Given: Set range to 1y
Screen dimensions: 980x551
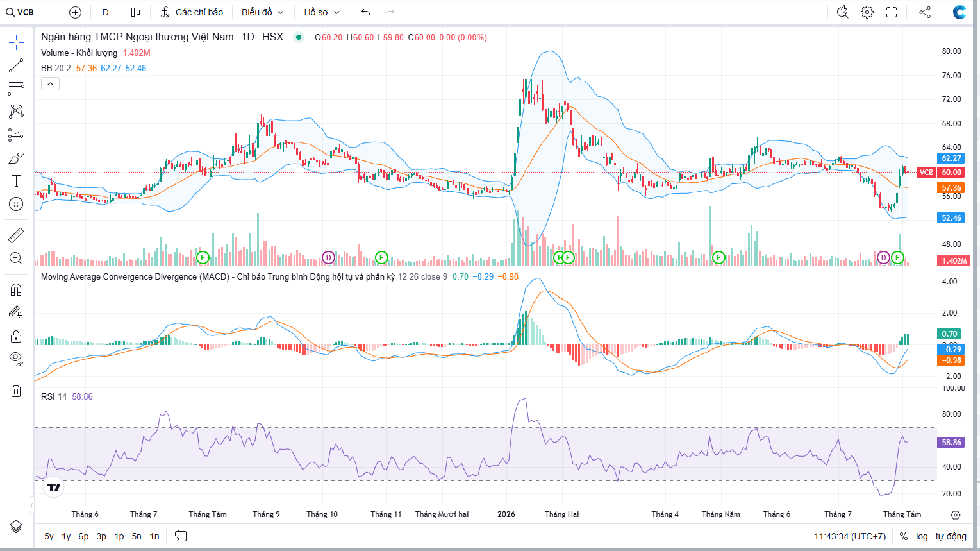Looking at the screenshot, I should 66,536.
